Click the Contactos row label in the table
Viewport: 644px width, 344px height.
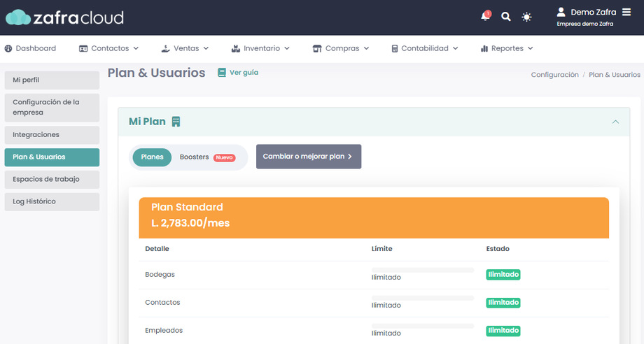[162, 302]
